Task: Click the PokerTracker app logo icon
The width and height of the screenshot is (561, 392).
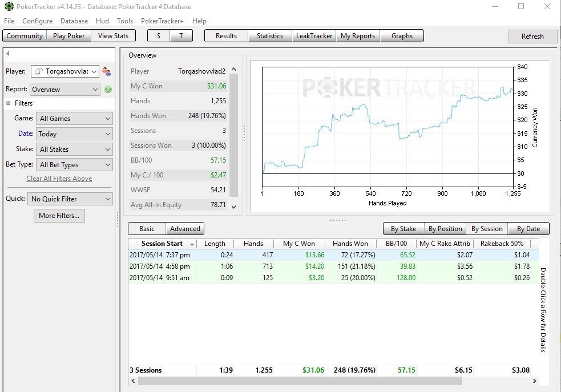Action: click(9, 6)
